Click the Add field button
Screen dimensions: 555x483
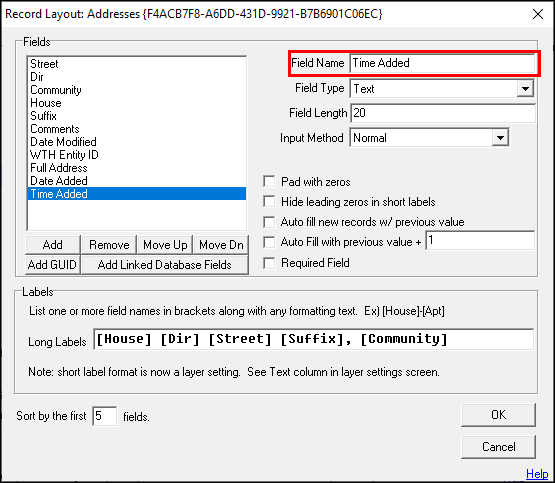pos(53,245)
